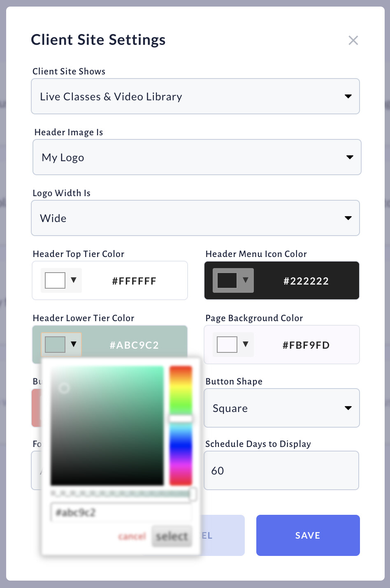Click the arrow beside Page Background swatch
Viewport: 390px width, 588px height.
246,344
